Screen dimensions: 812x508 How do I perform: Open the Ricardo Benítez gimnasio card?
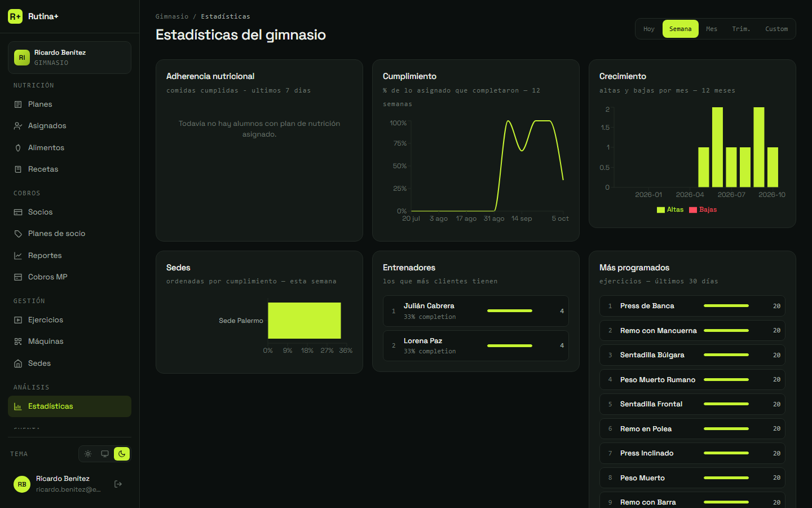coord(69,58)
